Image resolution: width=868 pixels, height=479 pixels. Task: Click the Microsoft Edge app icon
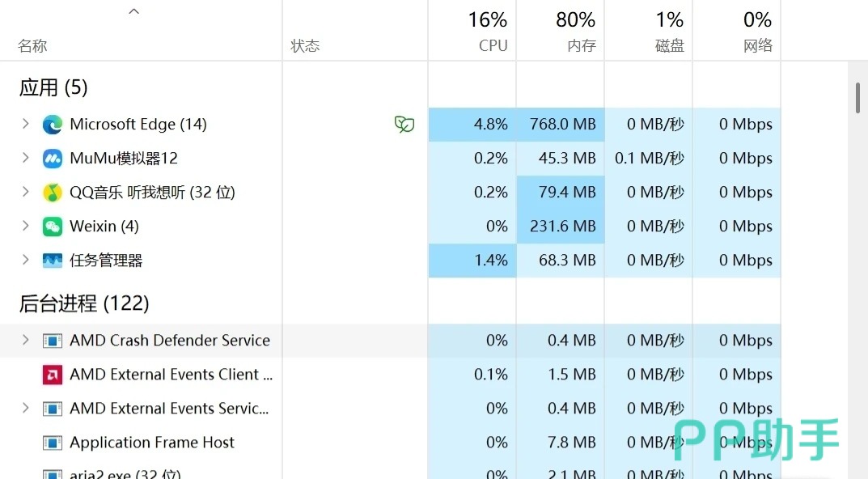pyautogui.click(x=53, y=125)
